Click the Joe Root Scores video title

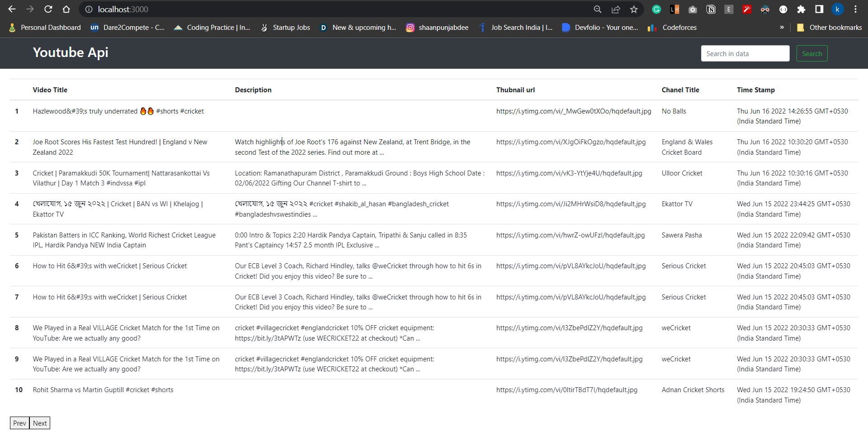120,147
